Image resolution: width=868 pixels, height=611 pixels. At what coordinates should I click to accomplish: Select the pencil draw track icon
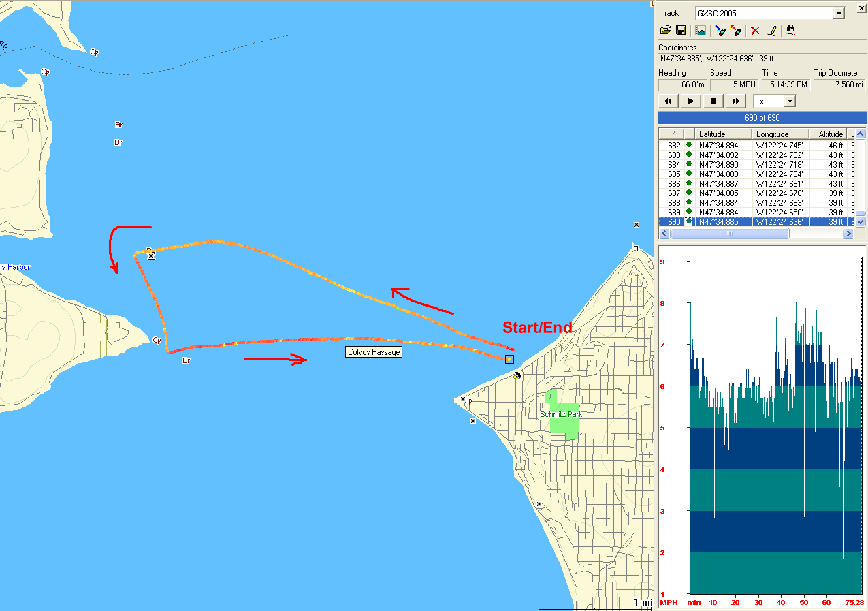pos(772,31)
